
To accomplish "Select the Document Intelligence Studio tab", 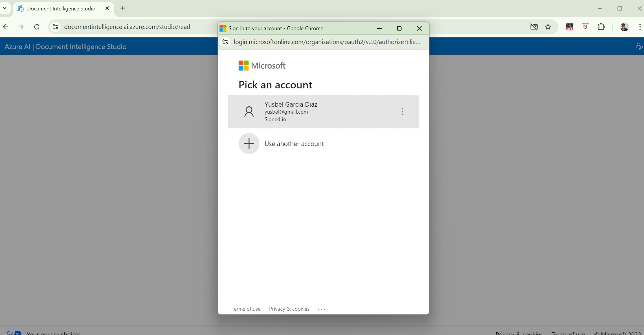I will click(x=63, y=9).
